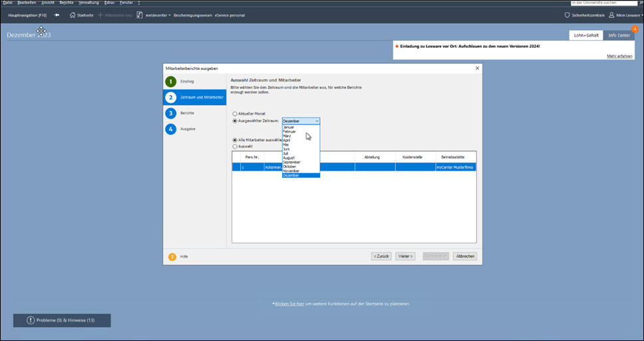Viewport: 644px width, 341px height.
Task: Switch to the Info Center tab
Action: coord(619,35)
